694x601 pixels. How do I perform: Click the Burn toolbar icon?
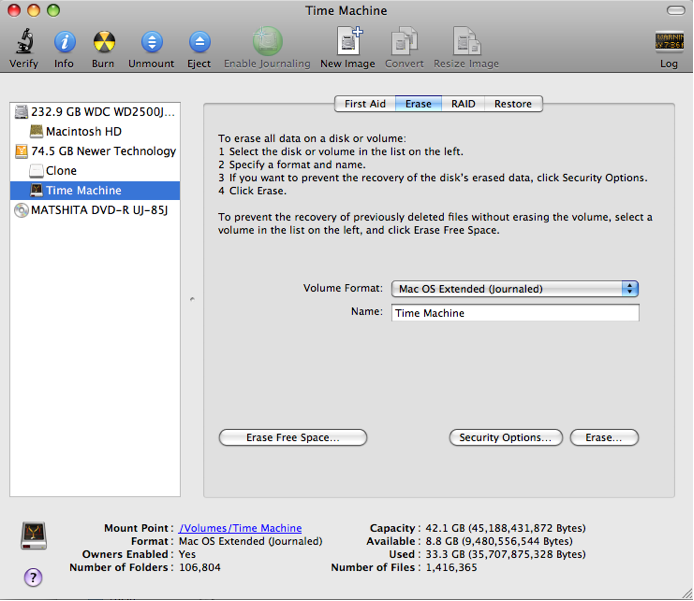[103, 43]
